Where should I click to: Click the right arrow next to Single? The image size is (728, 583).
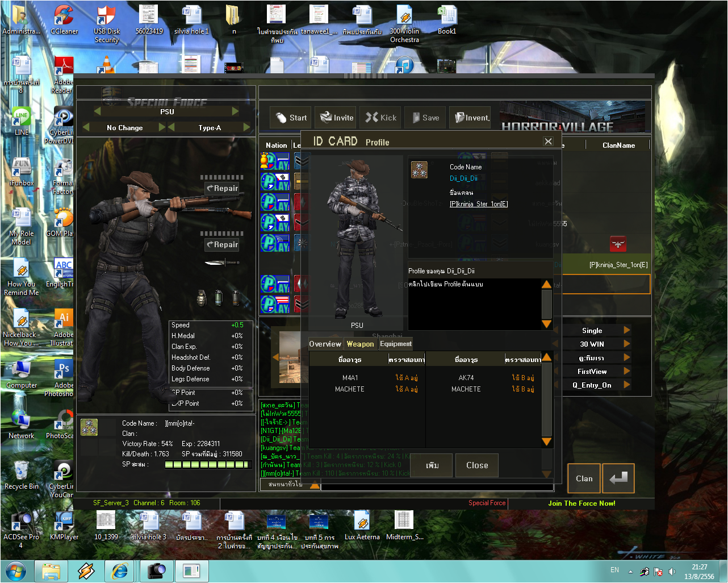[x=627, y=330]
